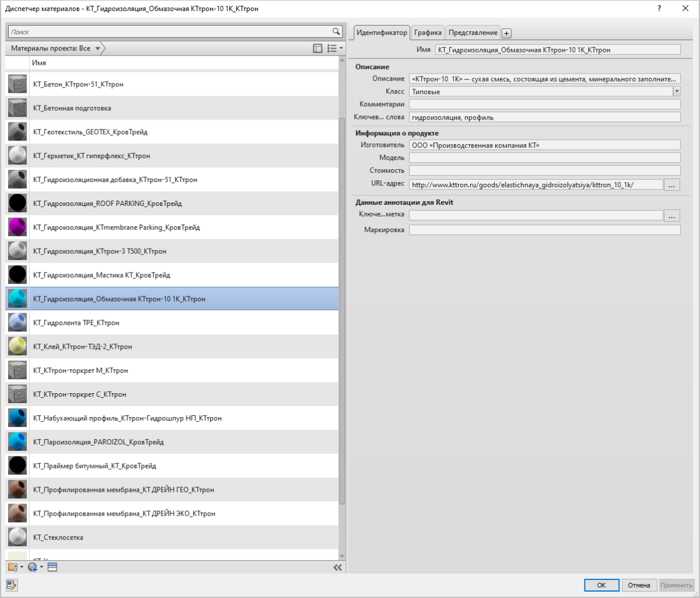This screenshot has width=700, height=598.
Task: Select the magenta KTmembrane Parking material swatch
Action: pyautogui.click(x=17, y=228)
